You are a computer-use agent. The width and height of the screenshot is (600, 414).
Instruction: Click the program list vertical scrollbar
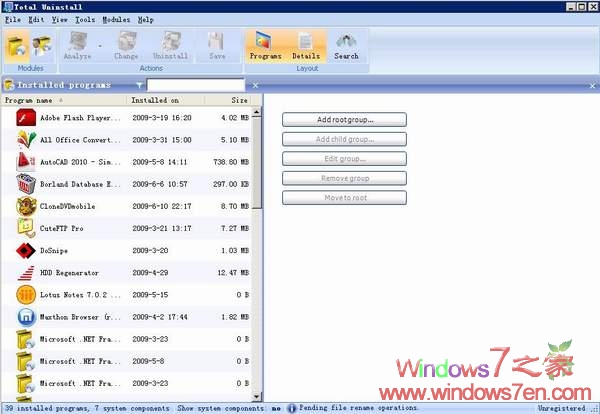click(x=255, y=250)
